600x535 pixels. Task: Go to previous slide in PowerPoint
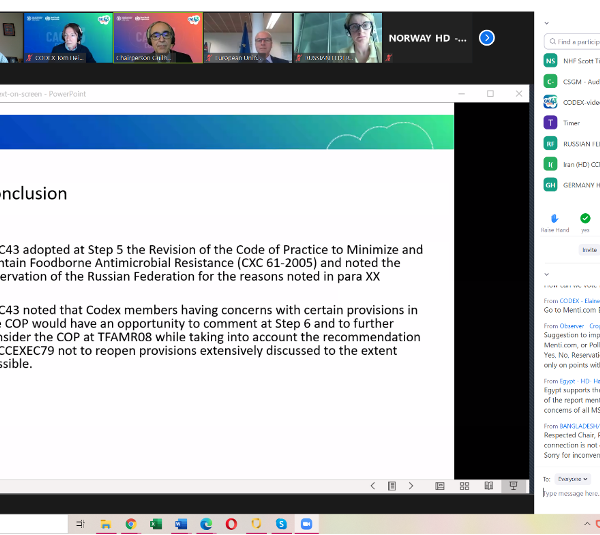click(x=373, y=486)
